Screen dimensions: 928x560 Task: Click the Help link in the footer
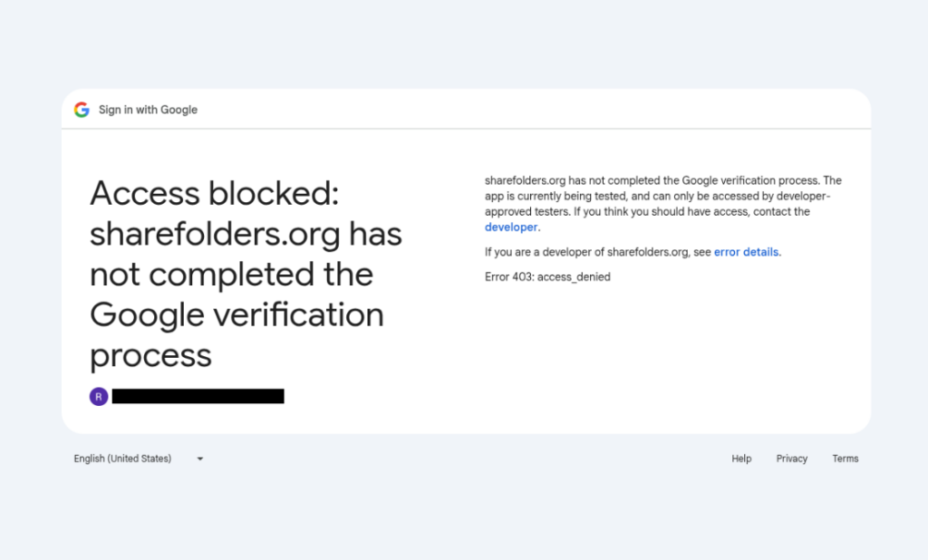[740, 459]
